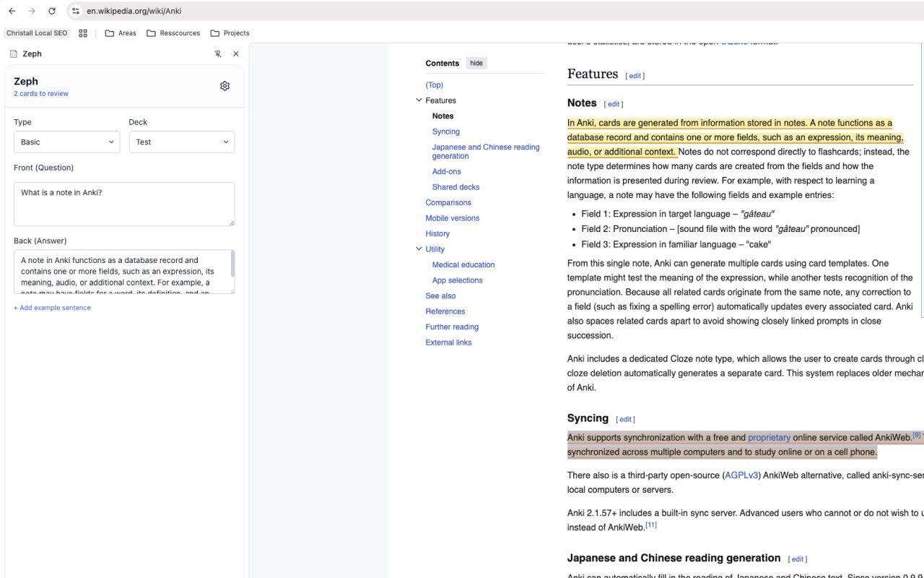Go back in browser history
924x578 pixels.
12,11
